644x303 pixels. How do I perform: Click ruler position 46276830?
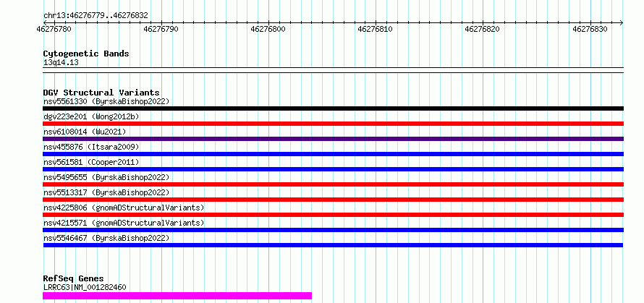coord(590,29)
